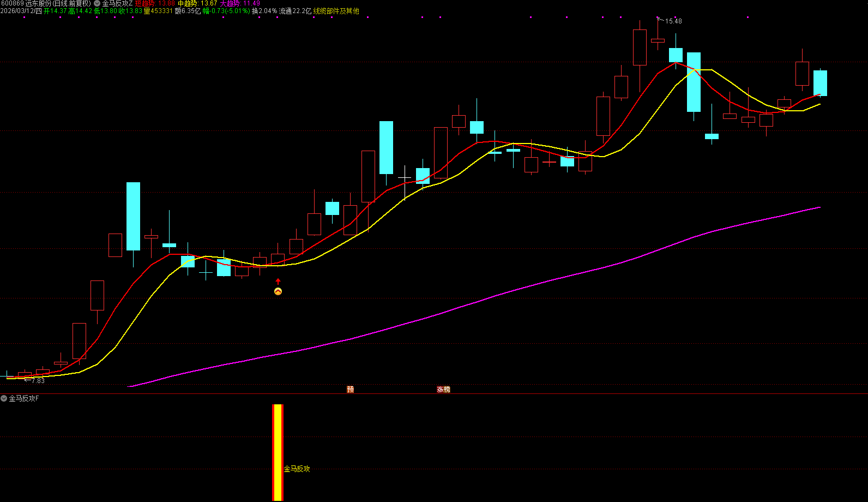
Task: Expand the 金马反攻F sub-chart indicator dropdown
Action: click(4, 398)
